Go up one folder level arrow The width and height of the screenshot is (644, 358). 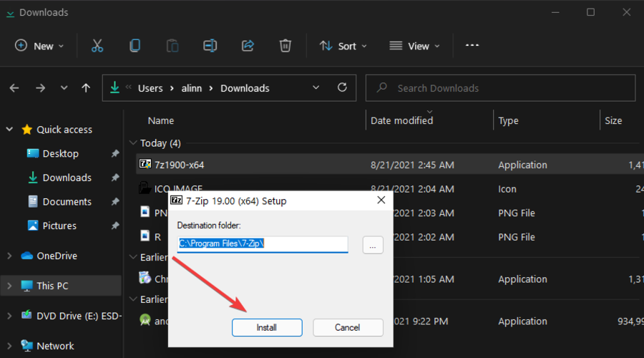(x=86, y=88)
